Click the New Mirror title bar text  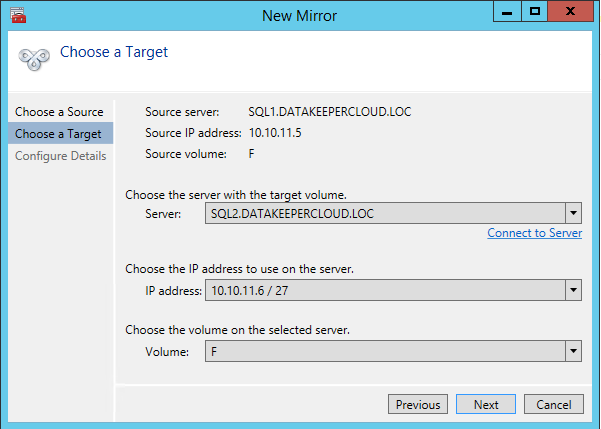click(x=300, y=14)
